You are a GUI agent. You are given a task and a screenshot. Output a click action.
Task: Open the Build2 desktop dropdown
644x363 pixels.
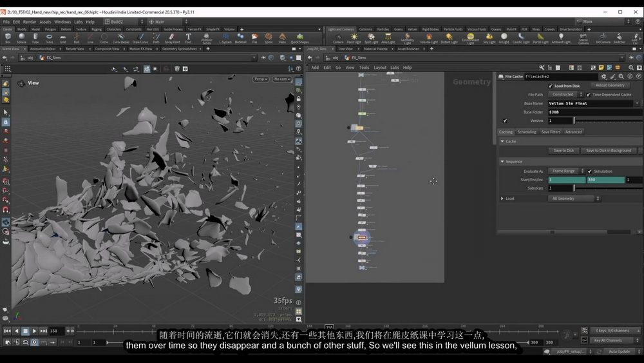click(124, 22)
